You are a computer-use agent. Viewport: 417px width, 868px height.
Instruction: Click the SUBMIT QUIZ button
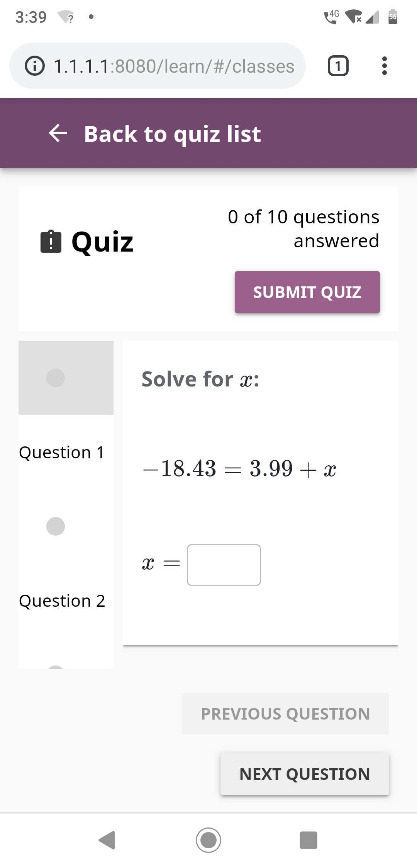click(307, 292)
